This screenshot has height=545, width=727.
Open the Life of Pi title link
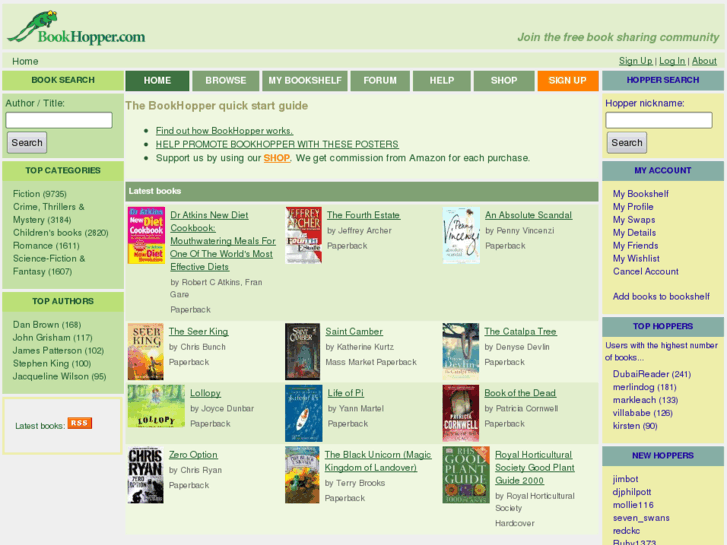coord(346,393)
